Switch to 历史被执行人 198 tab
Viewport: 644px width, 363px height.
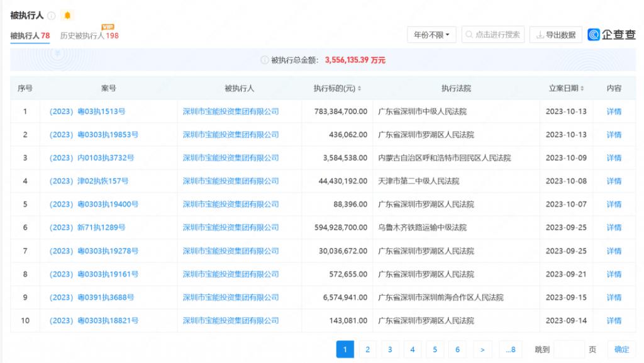(89, 36)
